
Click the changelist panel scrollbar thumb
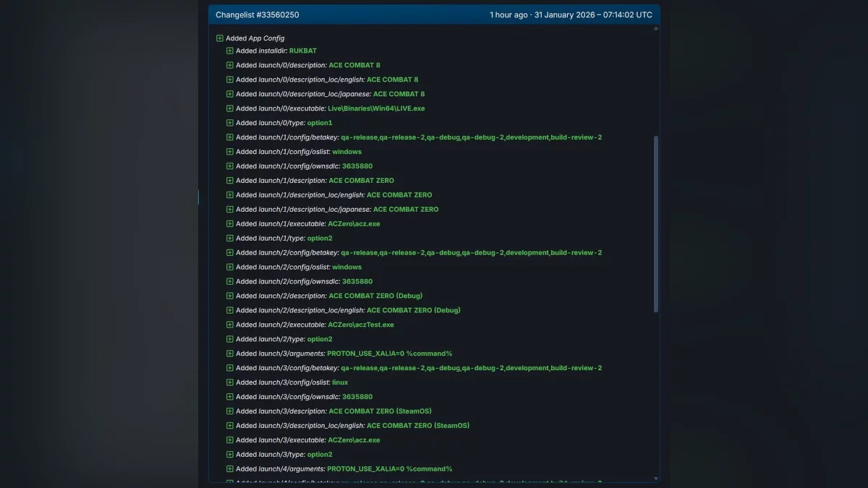656,224
